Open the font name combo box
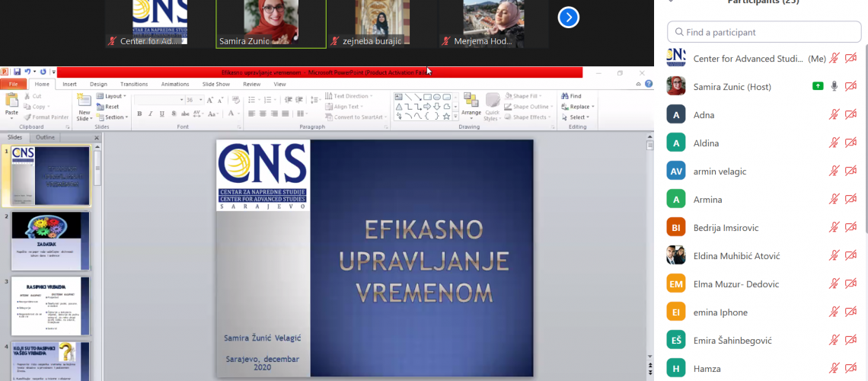Viewport: 868px width, 381px height. tap(159, 100)
